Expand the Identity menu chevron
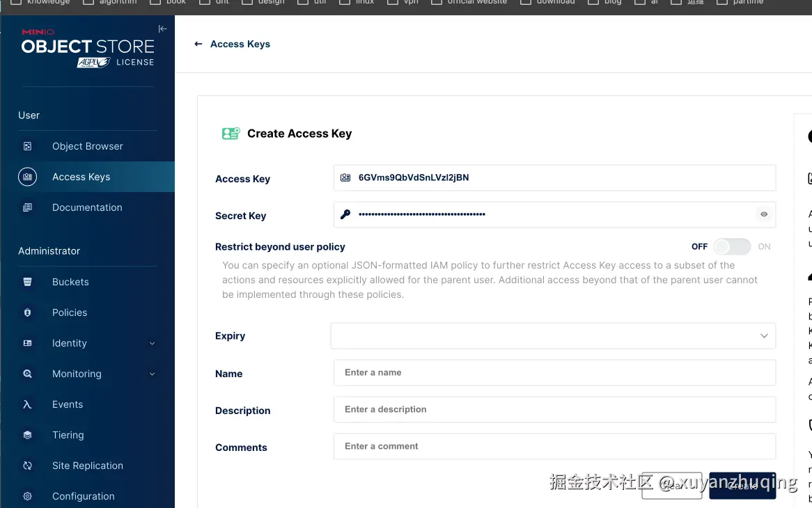Viewport: 812px width, 508px height. click(153, 343)
